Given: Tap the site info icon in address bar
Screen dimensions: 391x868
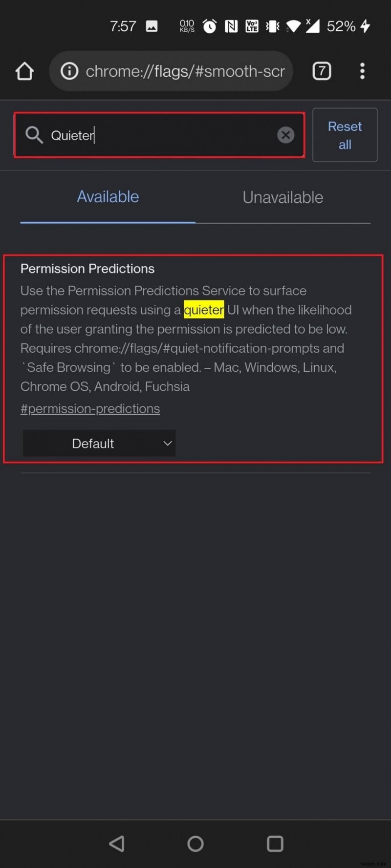Looking at the screenshot, I should point(69,71).
